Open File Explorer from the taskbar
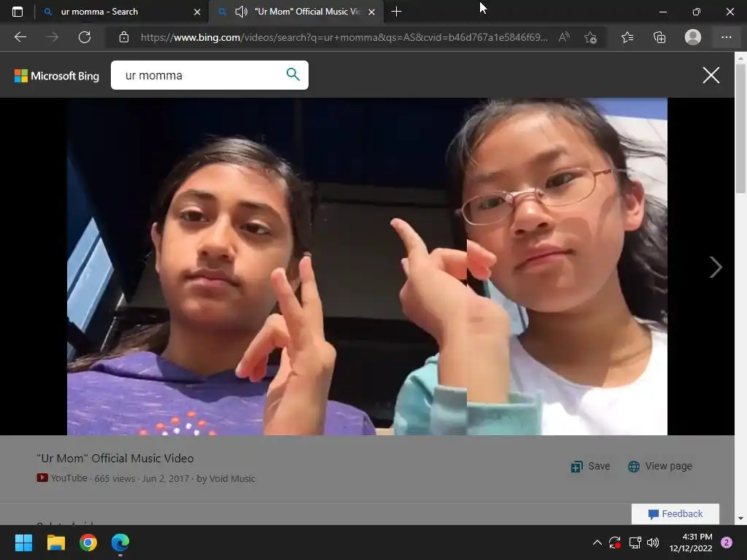 pos(55,542)
